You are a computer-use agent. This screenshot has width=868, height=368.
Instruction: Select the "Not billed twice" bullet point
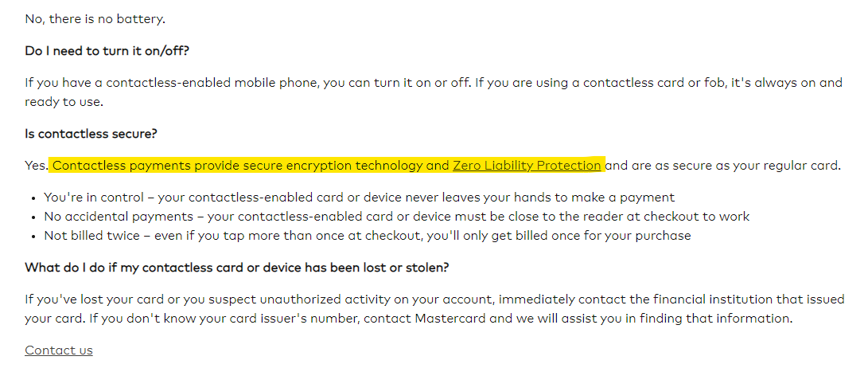tap(367, 236)
